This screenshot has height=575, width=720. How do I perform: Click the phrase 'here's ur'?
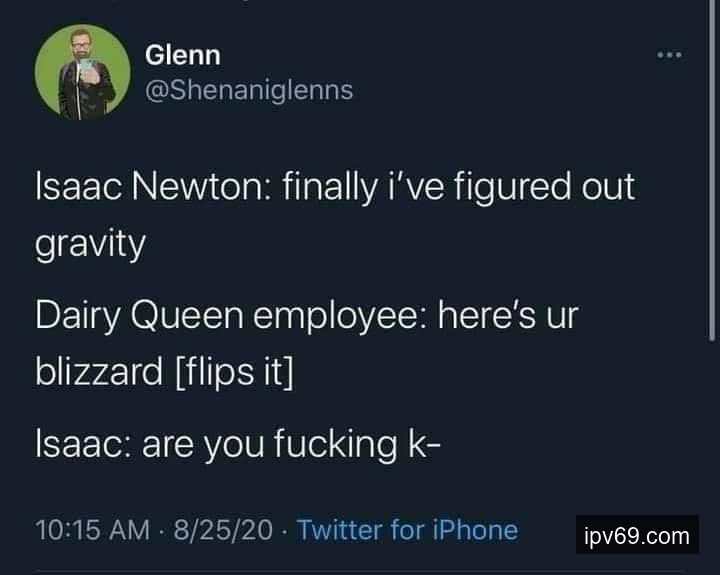point(508,316)
